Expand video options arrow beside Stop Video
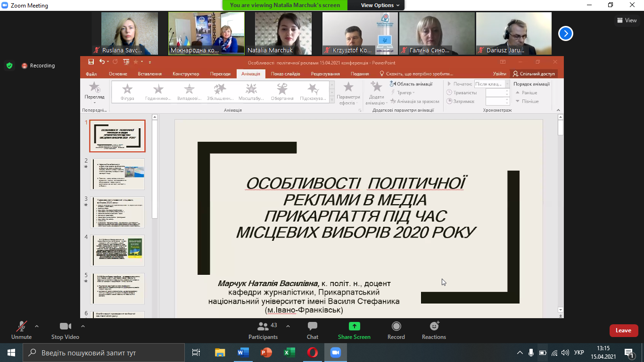Image resolution: width=644 pixels, height=362 pixels. 83,326
